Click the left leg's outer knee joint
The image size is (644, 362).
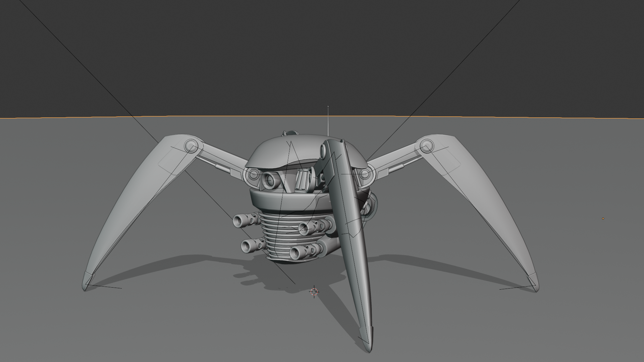coord(191,147)
